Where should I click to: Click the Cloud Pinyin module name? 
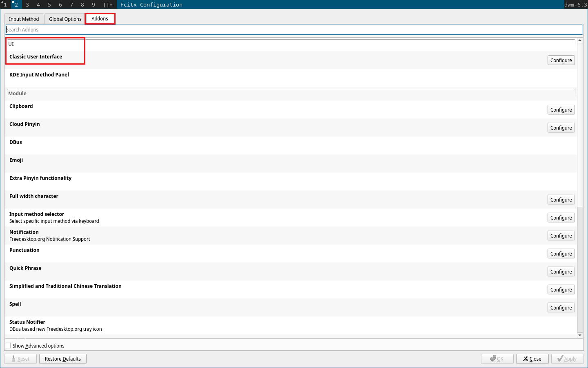[x=24, y=124]
